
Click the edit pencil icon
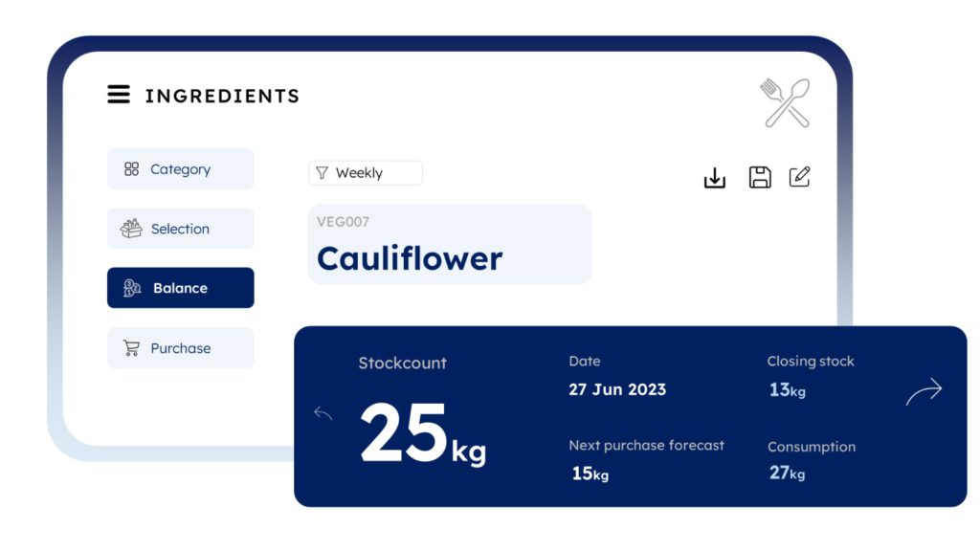click(799, 177)
